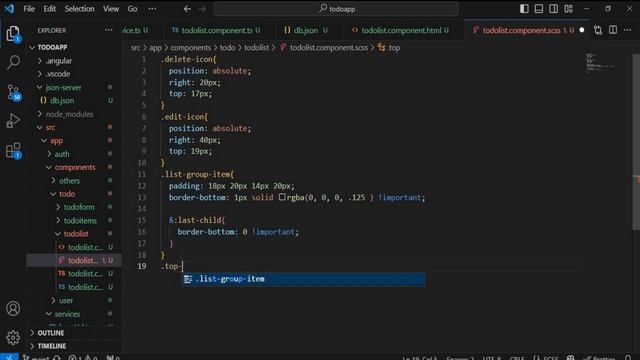The image size is (640, 360).
Task: Click the todolist breadcrumb segment
Action: tap(256, 48)
